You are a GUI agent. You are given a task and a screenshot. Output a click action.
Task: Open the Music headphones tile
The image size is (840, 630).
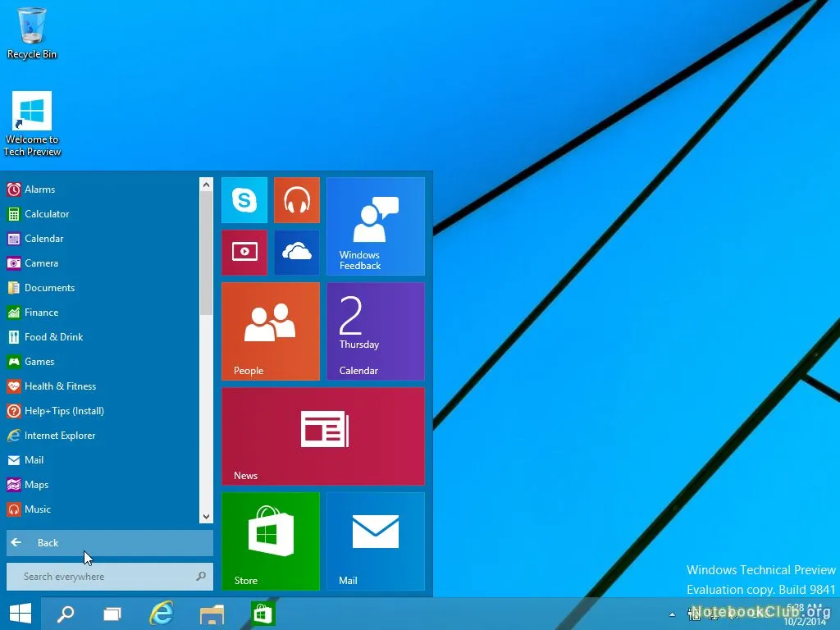coord(297,200)
